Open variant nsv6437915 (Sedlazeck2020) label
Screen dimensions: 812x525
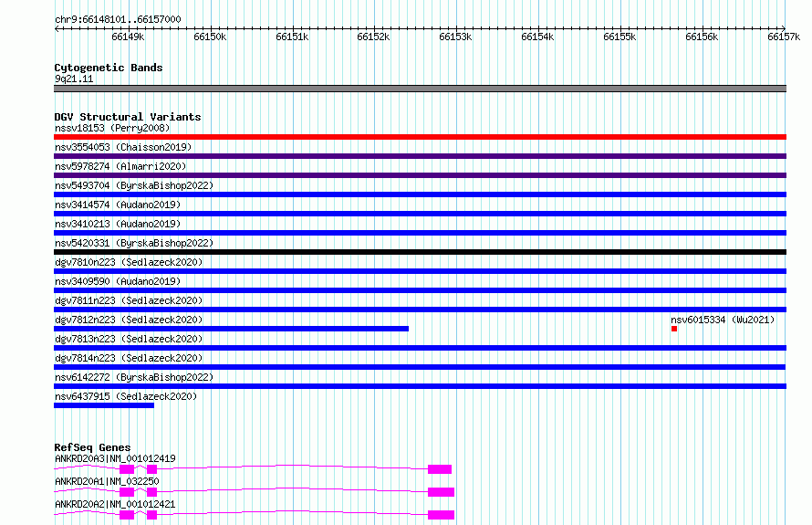126,396
